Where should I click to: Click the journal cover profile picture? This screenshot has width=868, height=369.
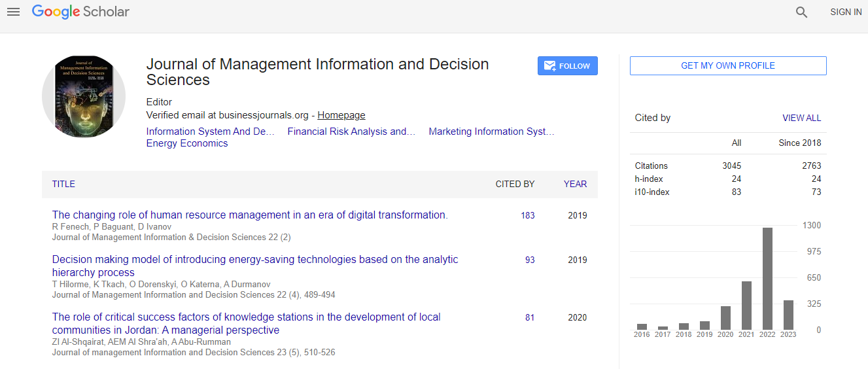tap(84, 97)
